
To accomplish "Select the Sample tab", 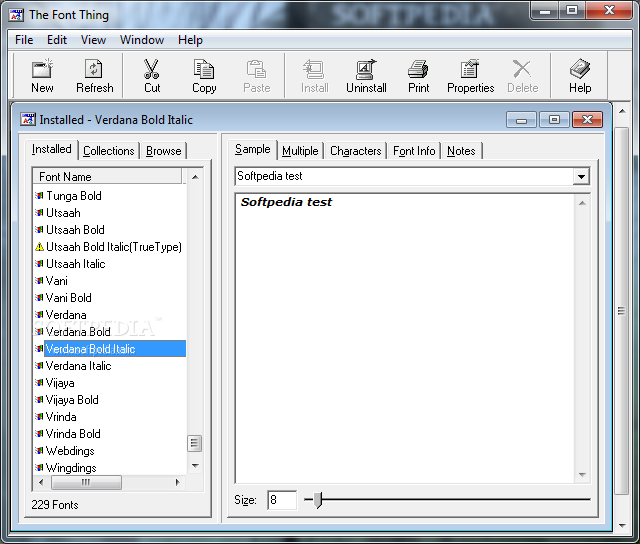I will pos(253,149).
